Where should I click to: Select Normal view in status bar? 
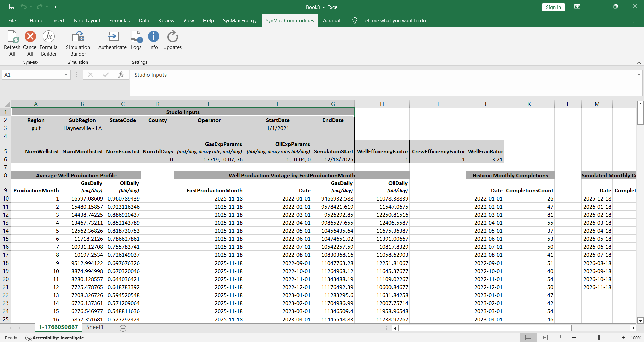point(528,338)
